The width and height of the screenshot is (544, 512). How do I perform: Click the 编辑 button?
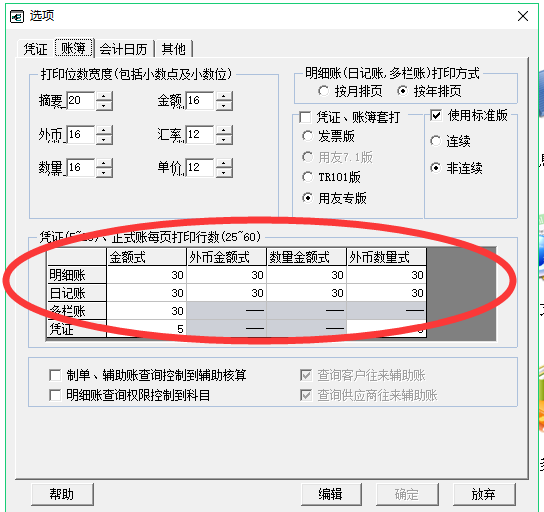point(331,494)
